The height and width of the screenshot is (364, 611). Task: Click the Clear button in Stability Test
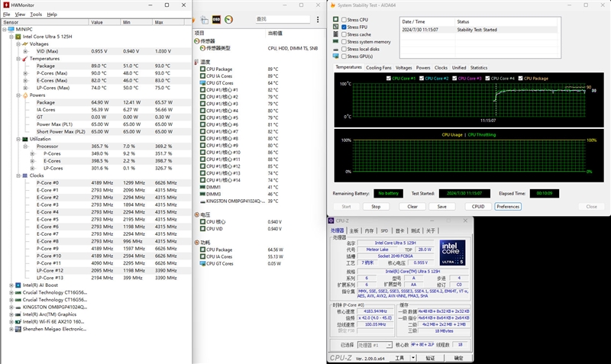coord(412,207)
